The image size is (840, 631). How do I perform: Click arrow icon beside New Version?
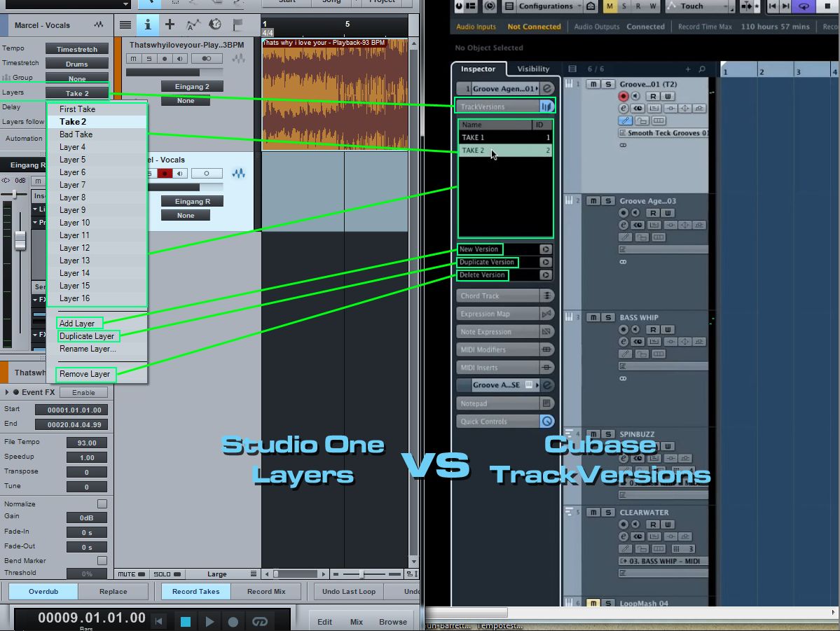(545, 249)
